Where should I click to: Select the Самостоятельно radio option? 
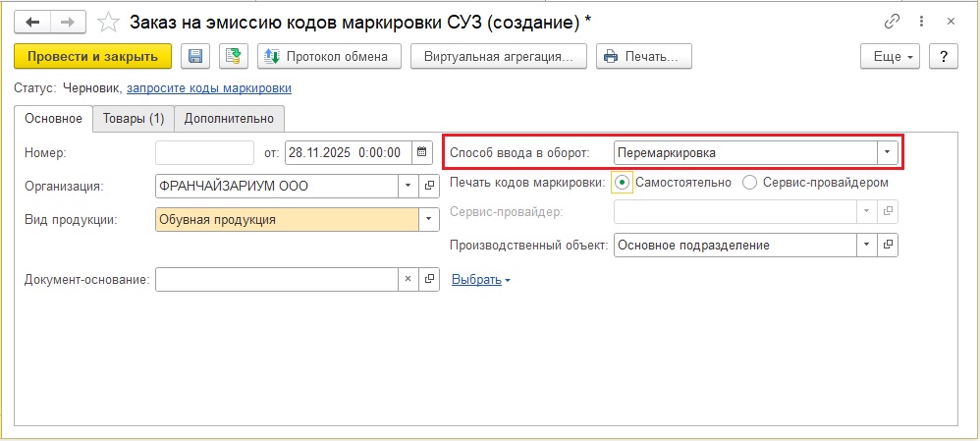(x=622, y=182)
